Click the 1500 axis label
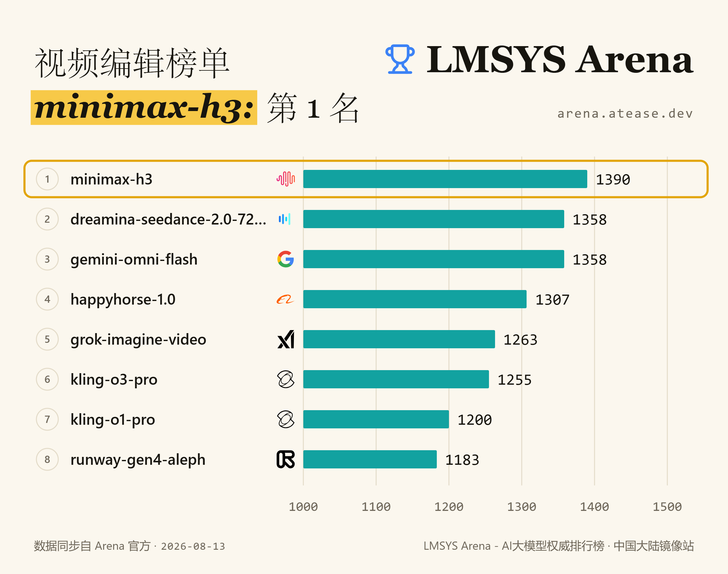The height and width of the screenshot is (574, 728). point(667,506)
